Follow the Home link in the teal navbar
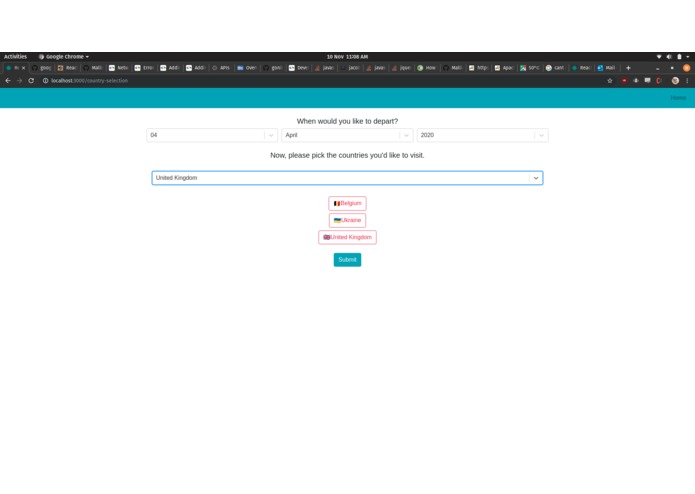This screenshot has width=695, height=494. click(x=678, y=98)
